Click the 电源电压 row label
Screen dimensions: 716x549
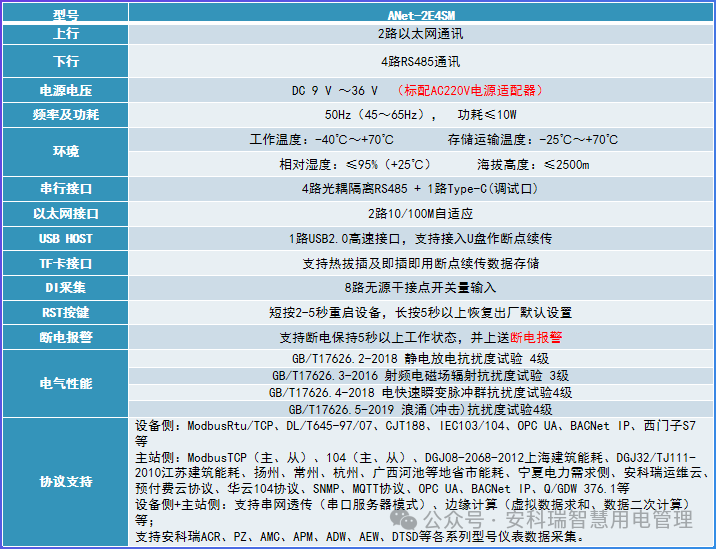coord(65,89)
